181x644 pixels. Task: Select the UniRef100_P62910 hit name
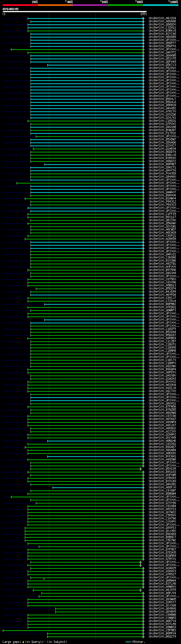[162, 68]
